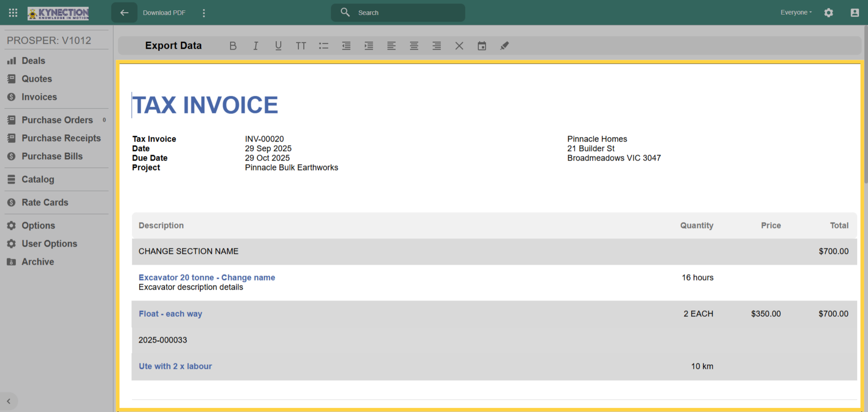
Task: Toggle underline formatting
Action: pos(278,46)
